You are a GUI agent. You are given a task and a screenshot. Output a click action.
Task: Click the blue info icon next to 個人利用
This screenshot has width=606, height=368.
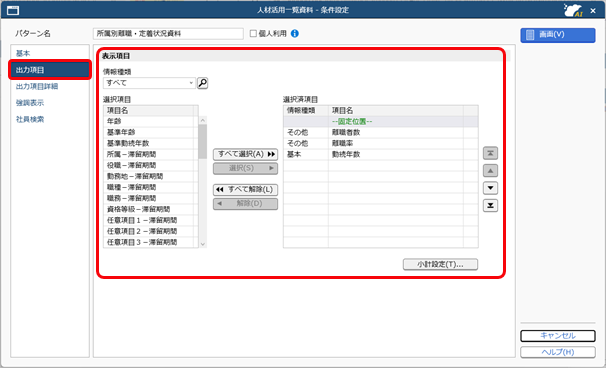pyautogui.click(x=294, y=34)
